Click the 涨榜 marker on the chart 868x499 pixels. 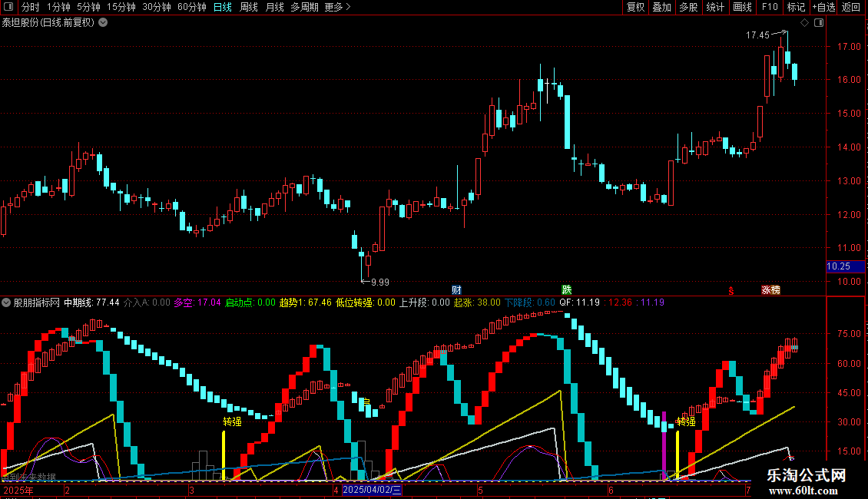(770, 290)
